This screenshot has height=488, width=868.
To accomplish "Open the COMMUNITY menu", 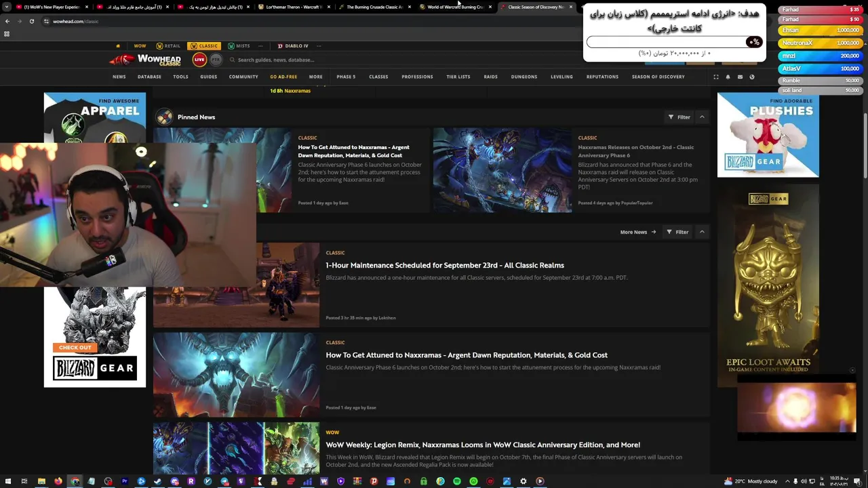I will (243, 77).
